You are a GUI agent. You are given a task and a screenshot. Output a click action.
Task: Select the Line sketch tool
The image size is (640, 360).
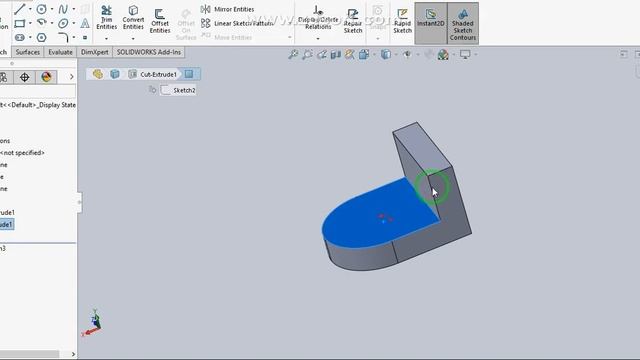(20, 9)
